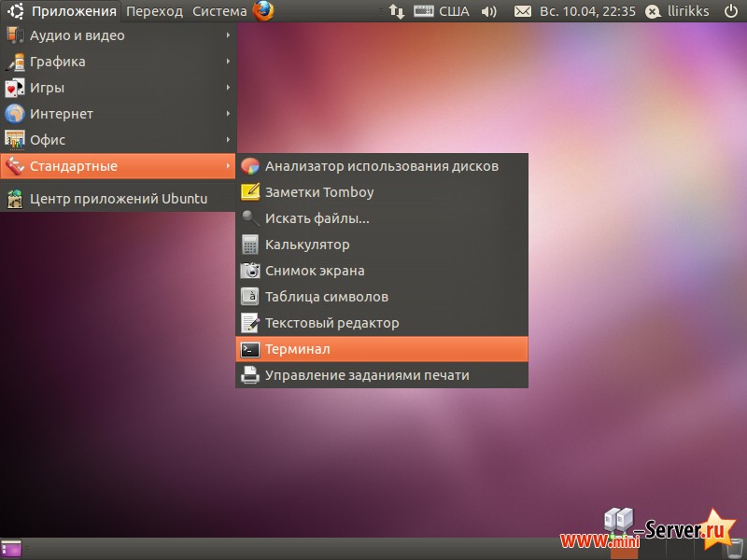The height and width of the screenshot is (560, 747).
Task: Click the power button on the panel
Action: coord(730,11)
